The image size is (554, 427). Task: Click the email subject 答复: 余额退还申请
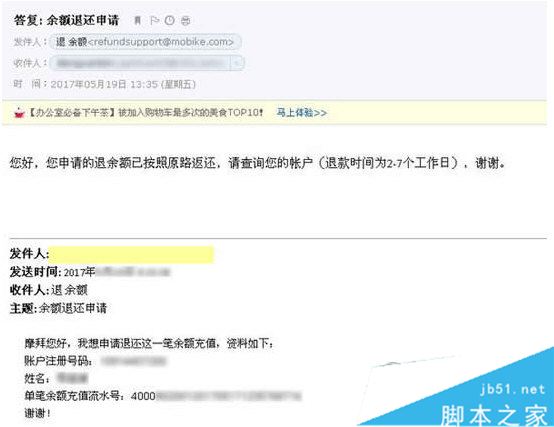tap(66, 20)
